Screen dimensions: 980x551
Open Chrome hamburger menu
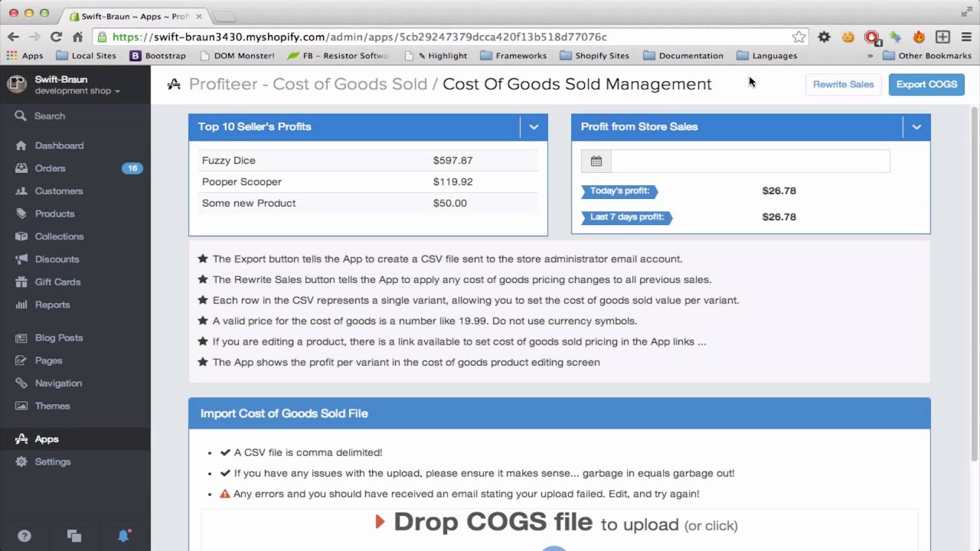click(x=966, y=37)
